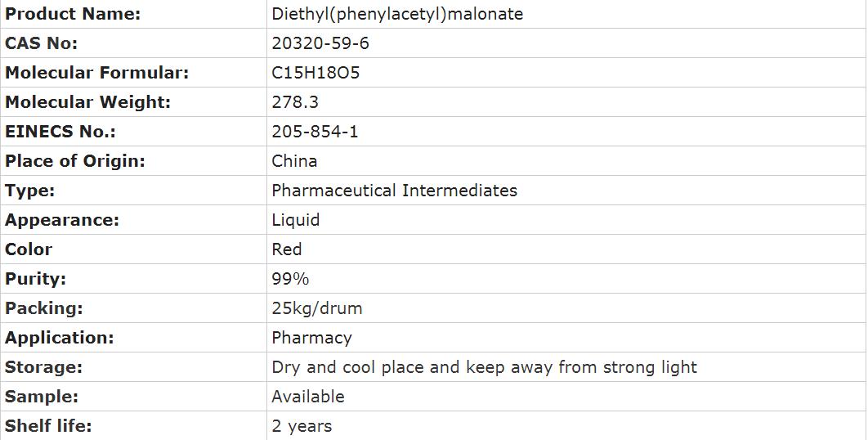Click the EINECS number 205-854-1
This screenshot has width=868, height=440.
pos(315,132)
